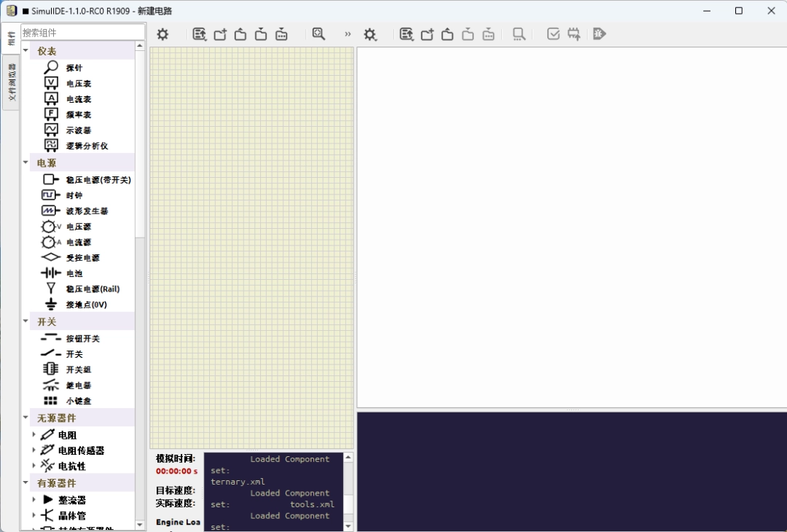Open the circuit settings gear icon
This screenshot has height=532, width=787.
[x=162, y=34]
